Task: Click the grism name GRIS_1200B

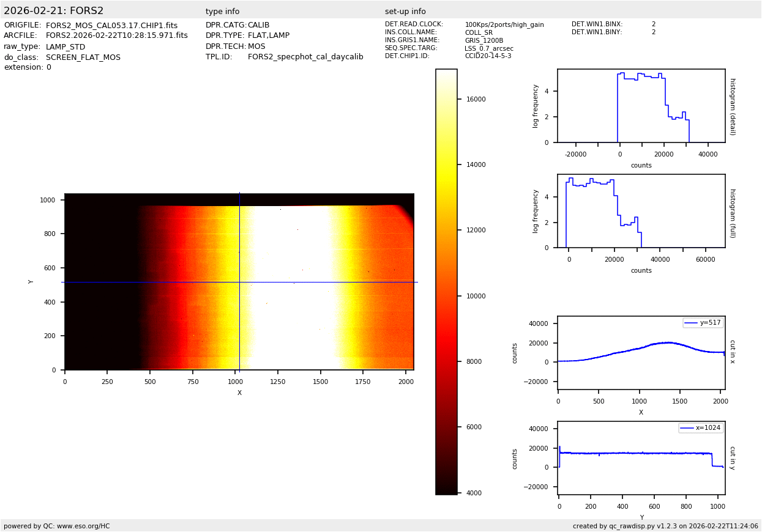Action: click(484, 40)
